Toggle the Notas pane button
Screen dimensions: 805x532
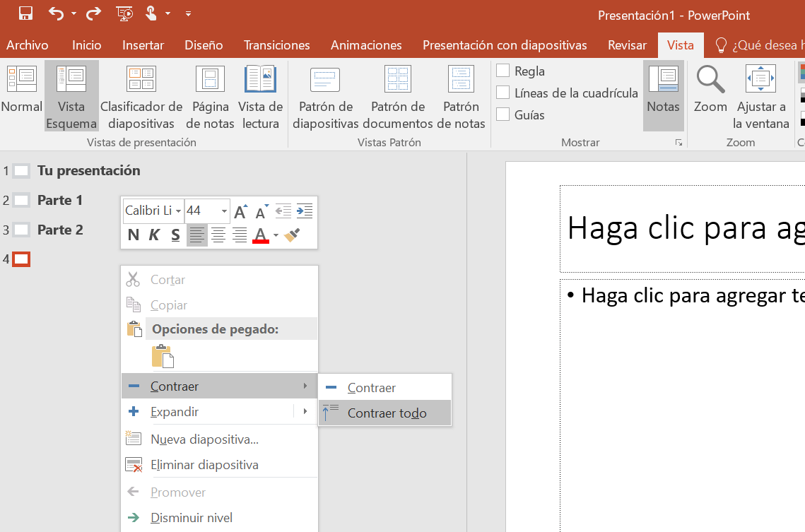point(664,95)
